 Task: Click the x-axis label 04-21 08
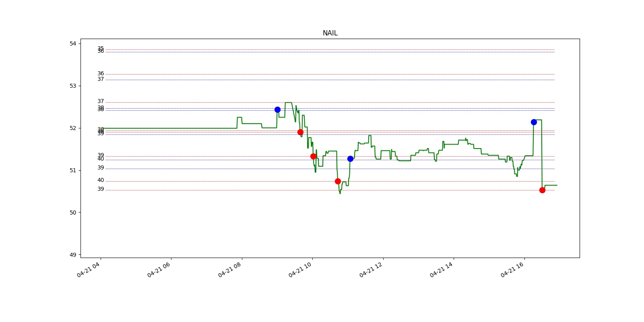point(229,269)
